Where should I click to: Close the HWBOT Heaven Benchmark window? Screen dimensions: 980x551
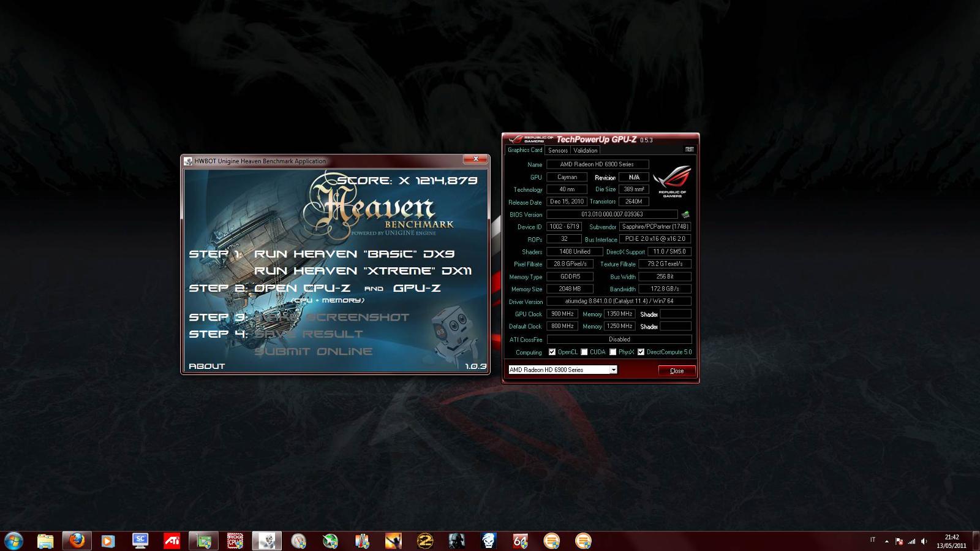475,159
